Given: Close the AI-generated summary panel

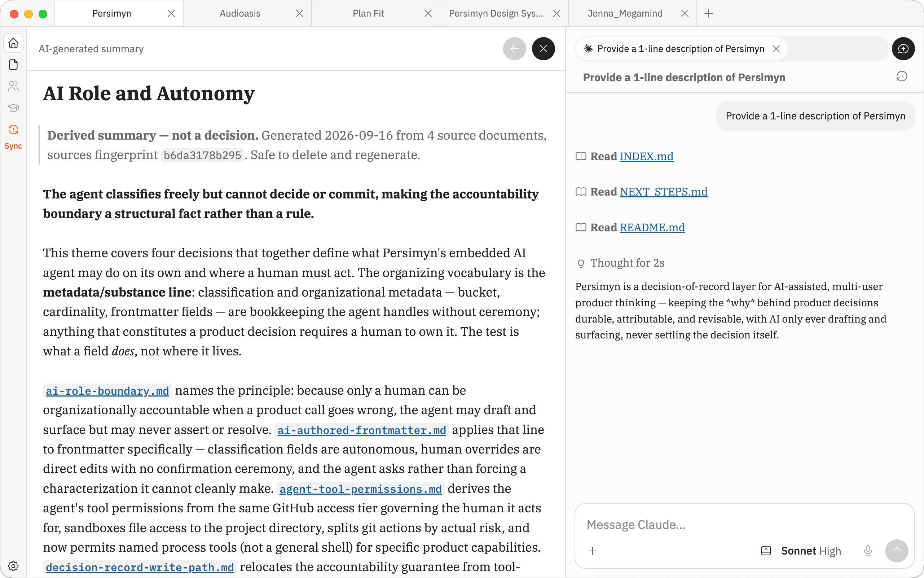Looking at the screenshot, I should [x=544, y=49].
